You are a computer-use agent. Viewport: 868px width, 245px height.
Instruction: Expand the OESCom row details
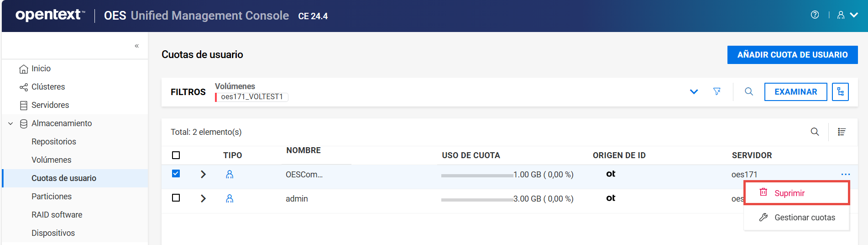[204, 174]
